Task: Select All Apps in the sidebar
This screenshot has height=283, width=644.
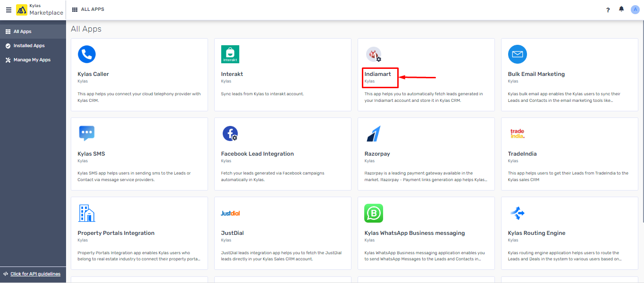Action: click(x=33, y=32)
